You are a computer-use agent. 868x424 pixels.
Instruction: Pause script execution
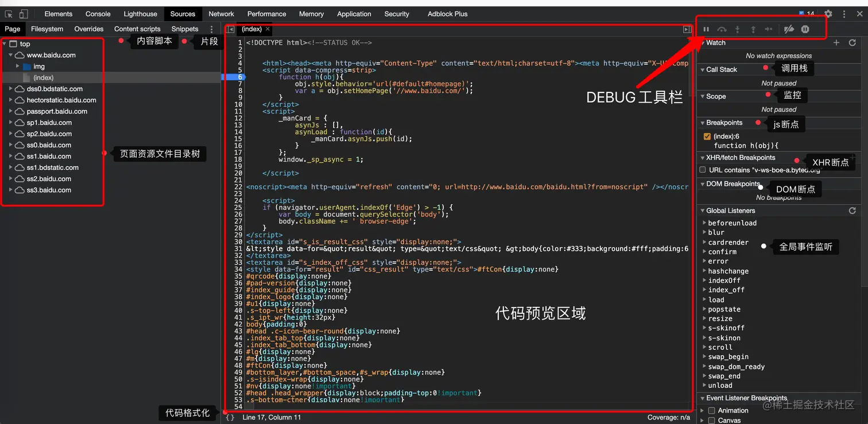click(707, 29)
